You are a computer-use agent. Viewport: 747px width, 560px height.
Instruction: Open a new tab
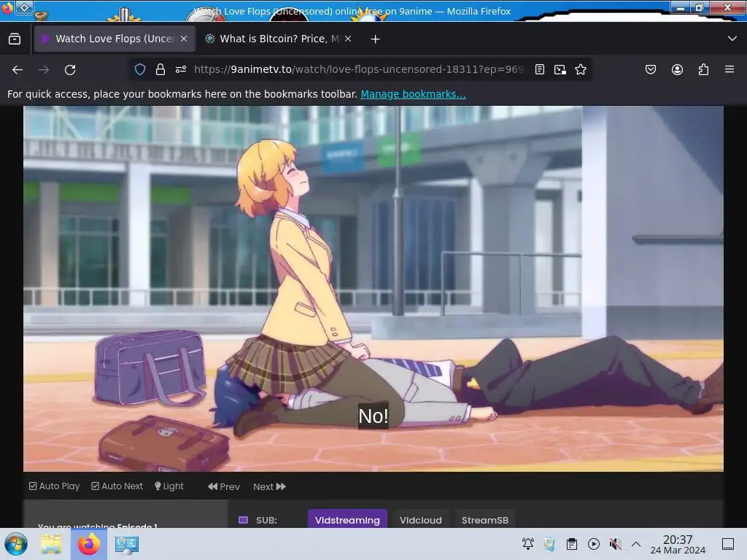point(376,39)
